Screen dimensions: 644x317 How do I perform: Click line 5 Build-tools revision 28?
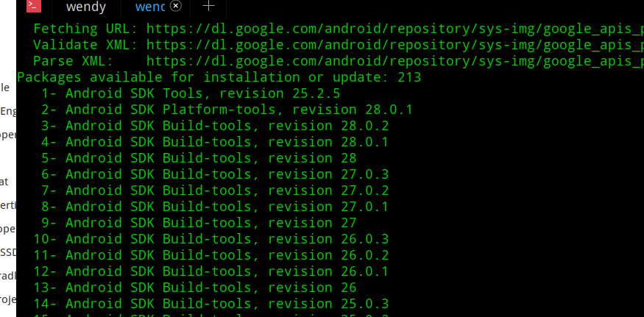coord(199,158)
